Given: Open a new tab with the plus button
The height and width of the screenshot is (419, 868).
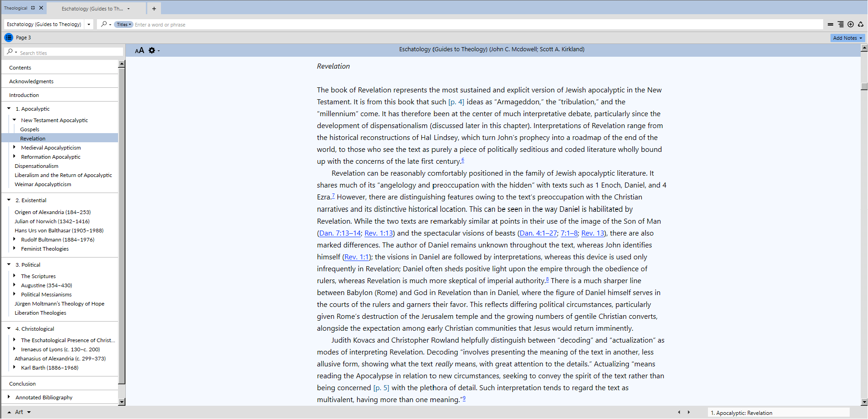Looking at the screenshot, I should point(154,8).
